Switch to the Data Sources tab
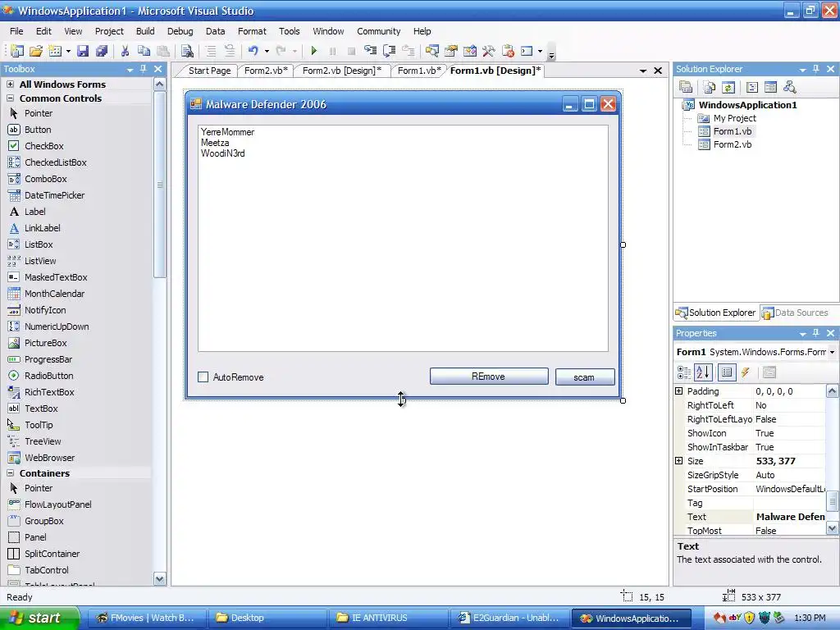Viewport: 840px width, 630px height. point(796,313)
